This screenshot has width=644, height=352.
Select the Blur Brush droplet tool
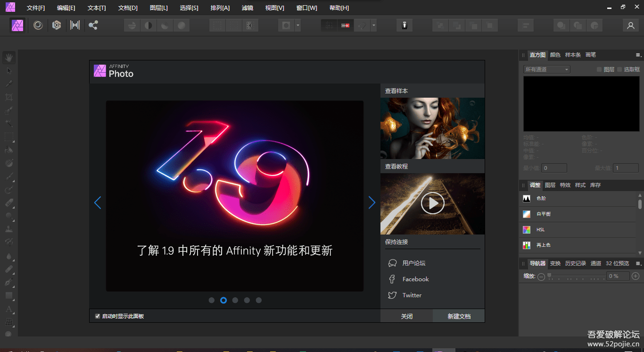(9, 256)
